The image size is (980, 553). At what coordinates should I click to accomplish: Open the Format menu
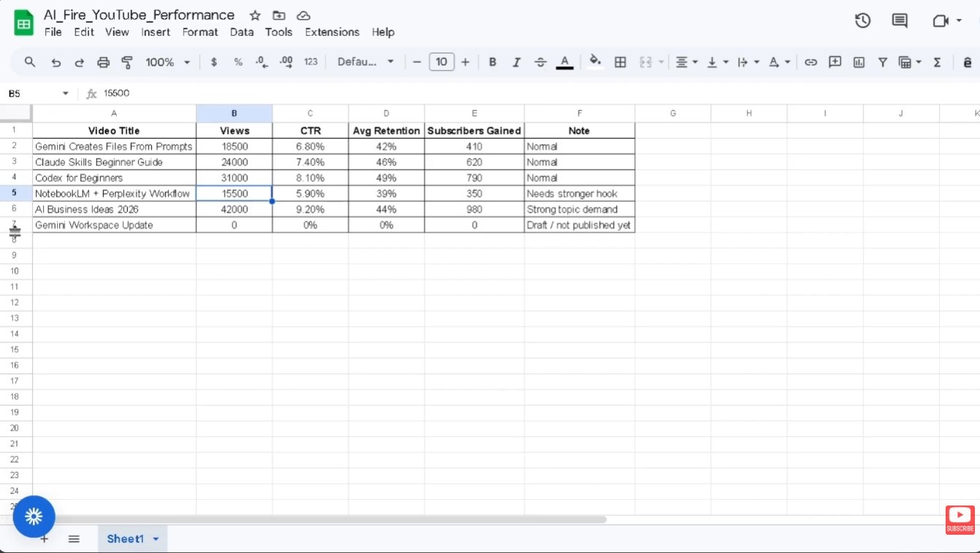click(200, 32)
